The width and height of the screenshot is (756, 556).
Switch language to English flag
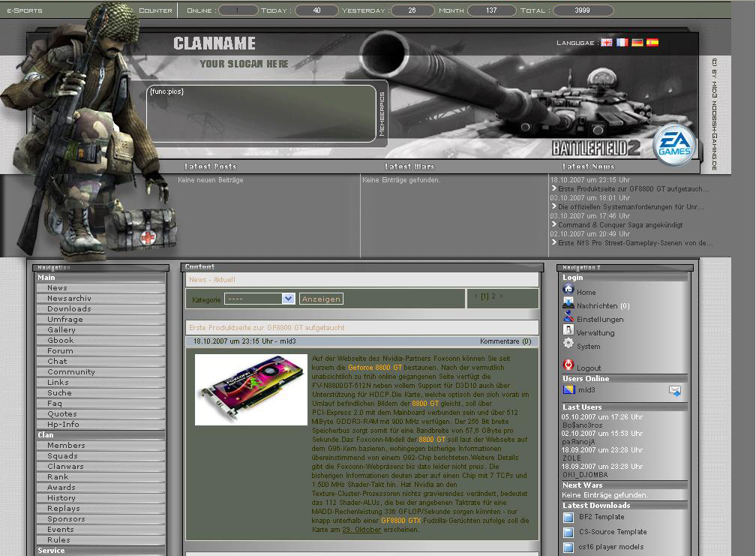(x=607, y=43)
